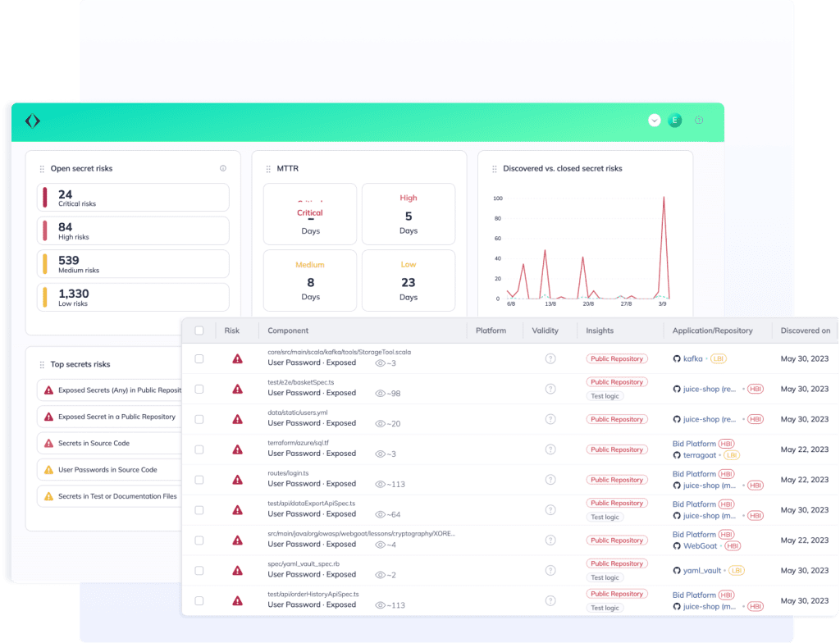Select the terraform/azure/sql.tf row checkbox
The width and height of the screenshot is (840, 643).
pyautogui.click(x=199, y=449)
